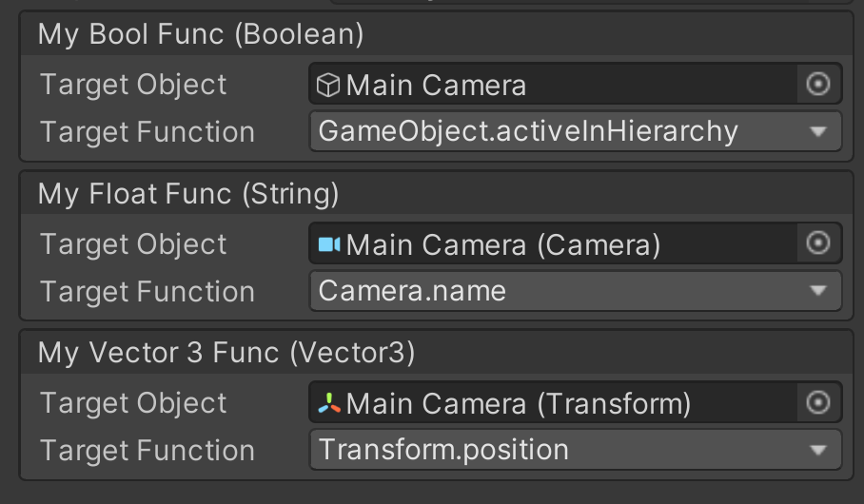Click the Transform axes icon in object field
Viewport: 864px width, 504px height.
(329, 404)
